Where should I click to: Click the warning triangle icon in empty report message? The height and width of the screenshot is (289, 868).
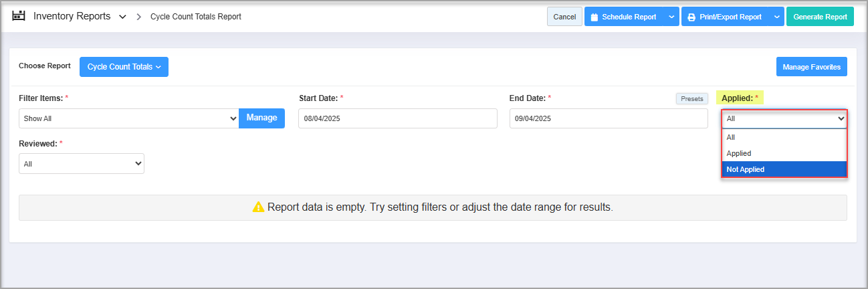coord(258,207)
